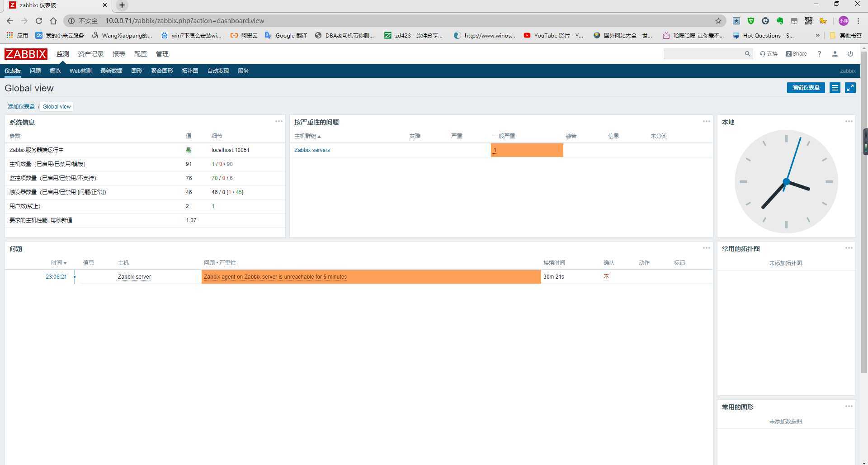Click the QR code extension icon
This screenshot has width=868, height=465.
(809, 21)
